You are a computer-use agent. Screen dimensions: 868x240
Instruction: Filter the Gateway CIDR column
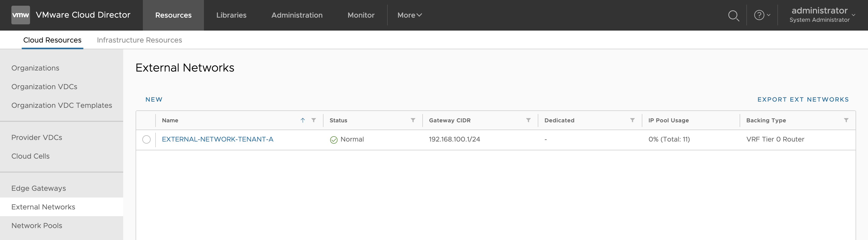click(528, 121)
